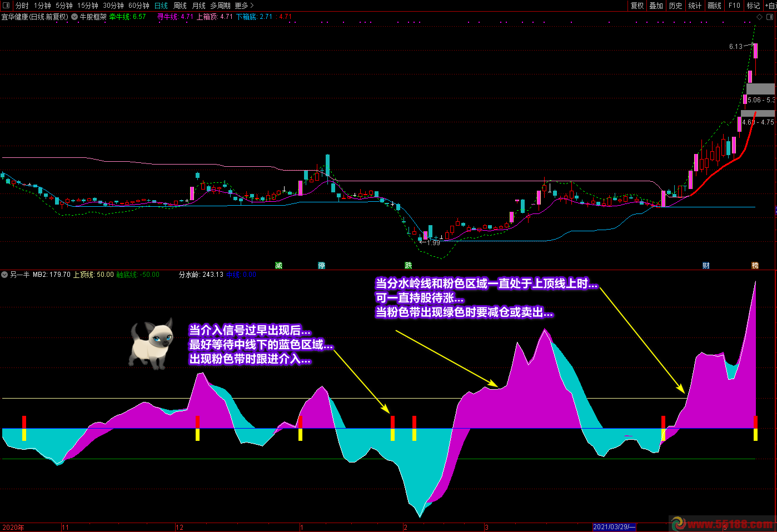The image size is (777, 532).
Task: Toggle the 叠加 overlay option
Action: coord(656,6)
